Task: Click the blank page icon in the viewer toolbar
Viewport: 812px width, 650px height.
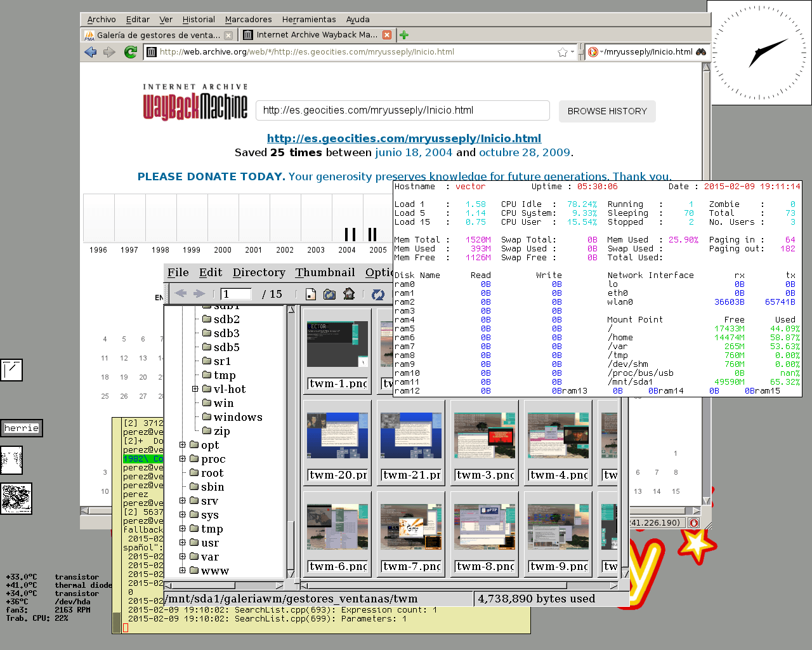Action: (310, 294)
